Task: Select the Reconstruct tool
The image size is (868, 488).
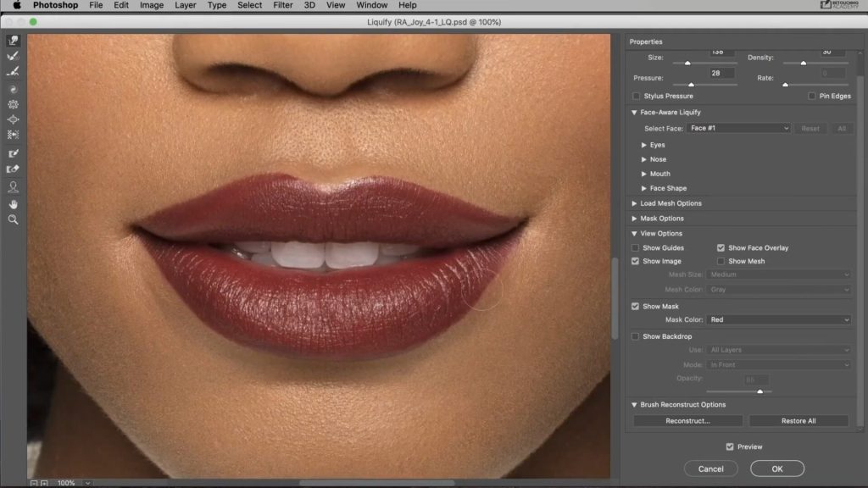Action: point(13,56)
